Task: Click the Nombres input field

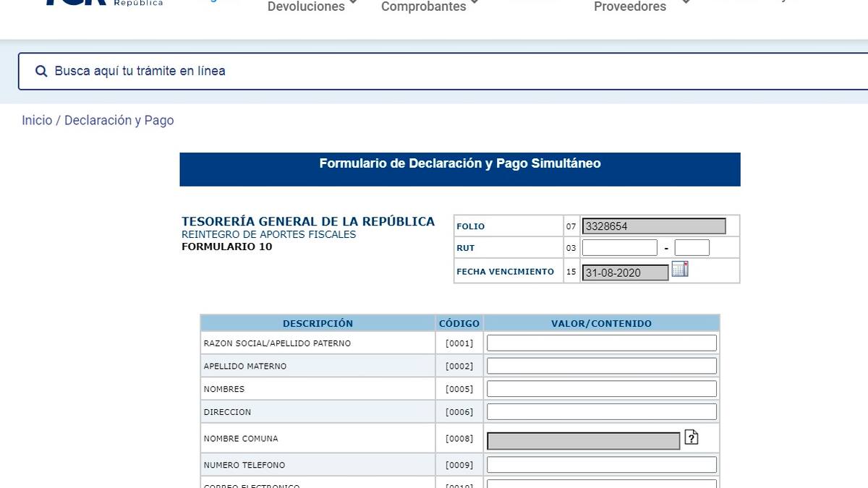Action: [x=602, y=389]
